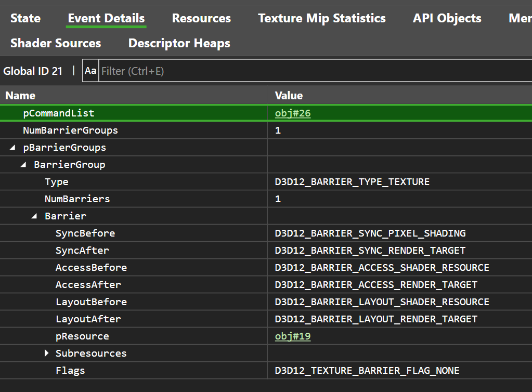Collapse the BarrierGroup tree node
This screenshot has width=532, height=392.
coord(23,165)
